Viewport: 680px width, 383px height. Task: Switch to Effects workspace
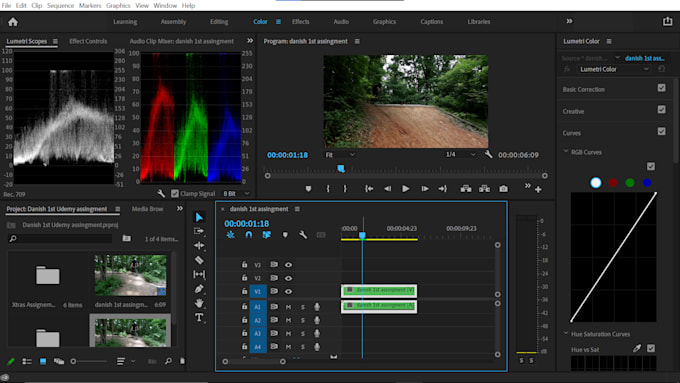coord(301,22)
